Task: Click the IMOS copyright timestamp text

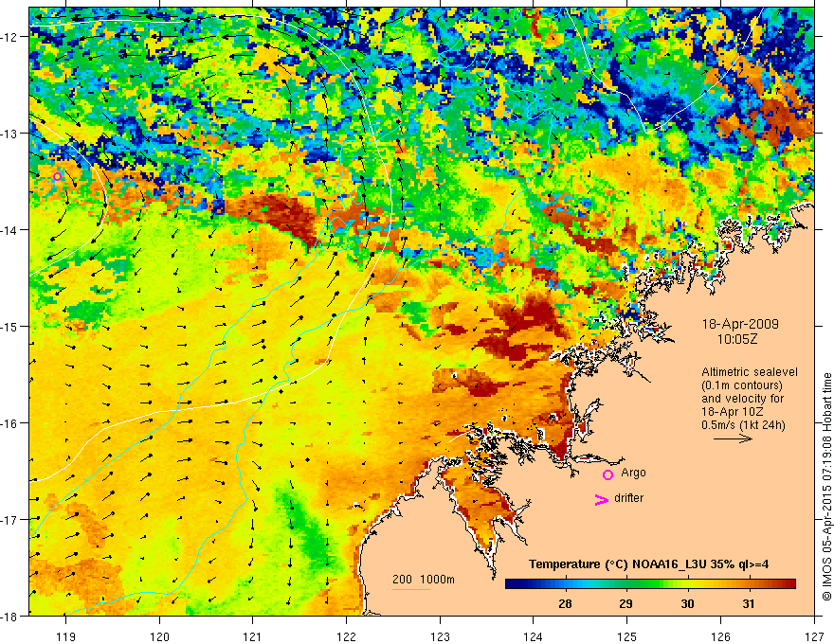Action: click(826, 487)
